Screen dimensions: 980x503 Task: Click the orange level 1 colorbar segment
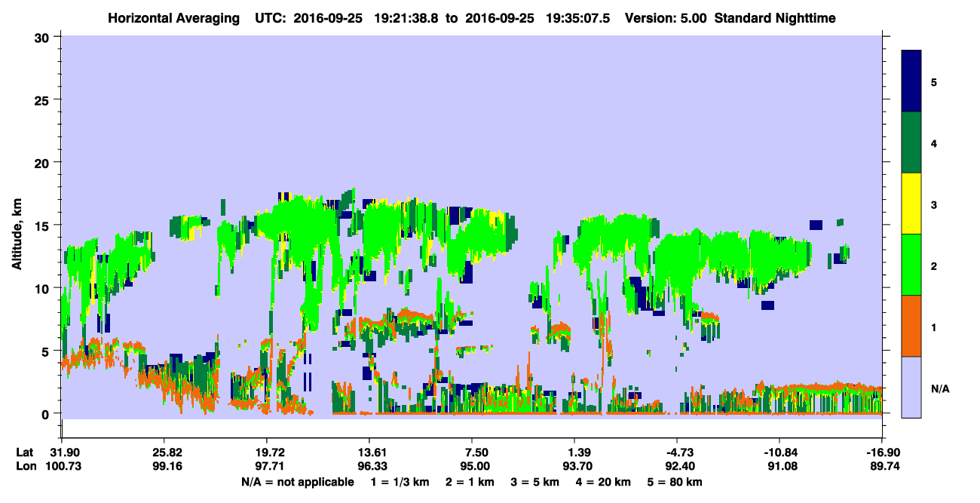tap(911, 326)
